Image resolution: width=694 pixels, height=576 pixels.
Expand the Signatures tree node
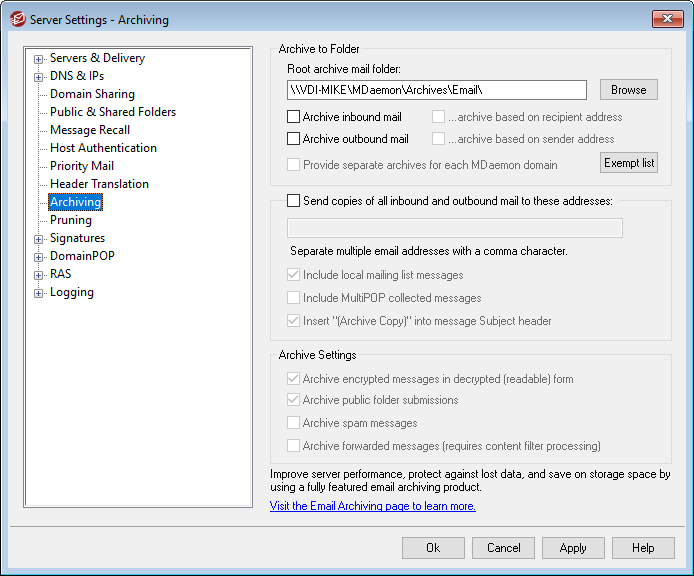click(x=39, y=239)
